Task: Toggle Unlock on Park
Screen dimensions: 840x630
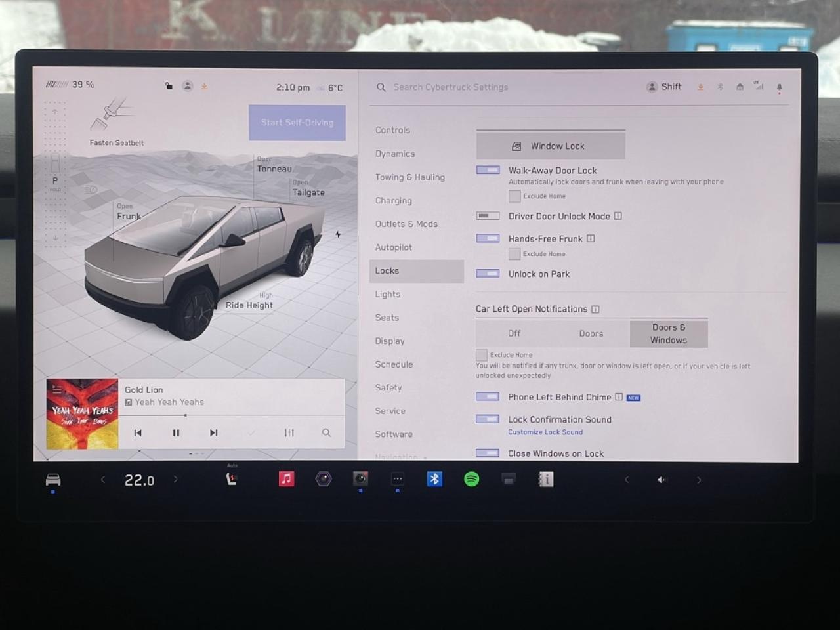Action: (487, 274)
